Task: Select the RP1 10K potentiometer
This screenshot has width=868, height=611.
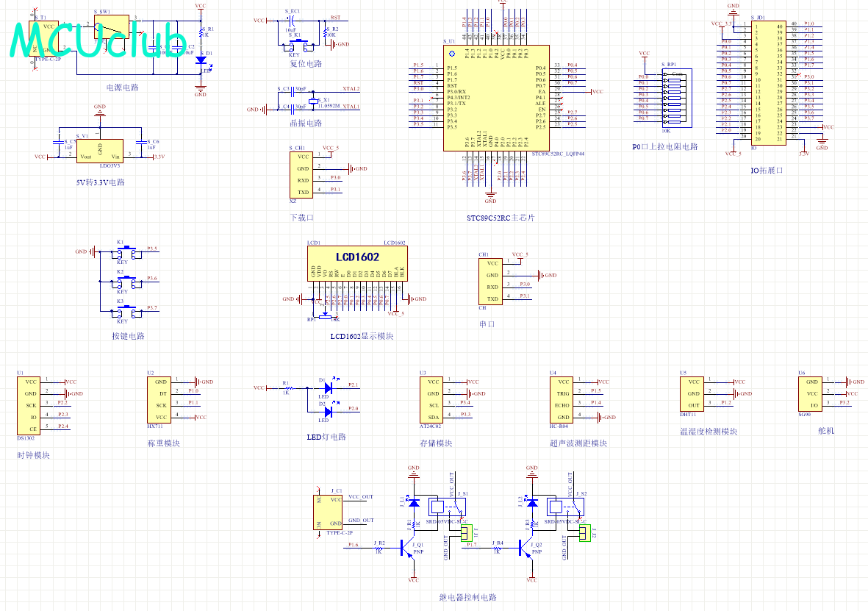Action: point(324,318)
